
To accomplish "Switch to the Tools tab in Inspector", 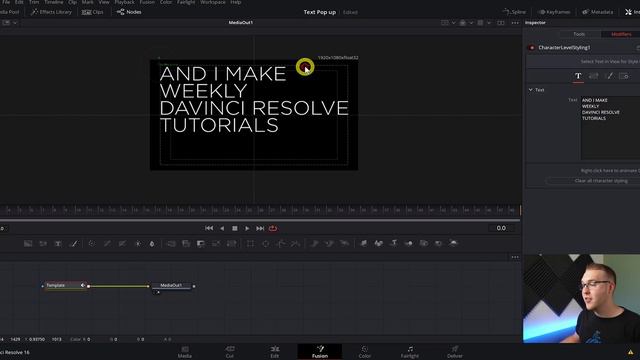I will click(x=579, y=34).
